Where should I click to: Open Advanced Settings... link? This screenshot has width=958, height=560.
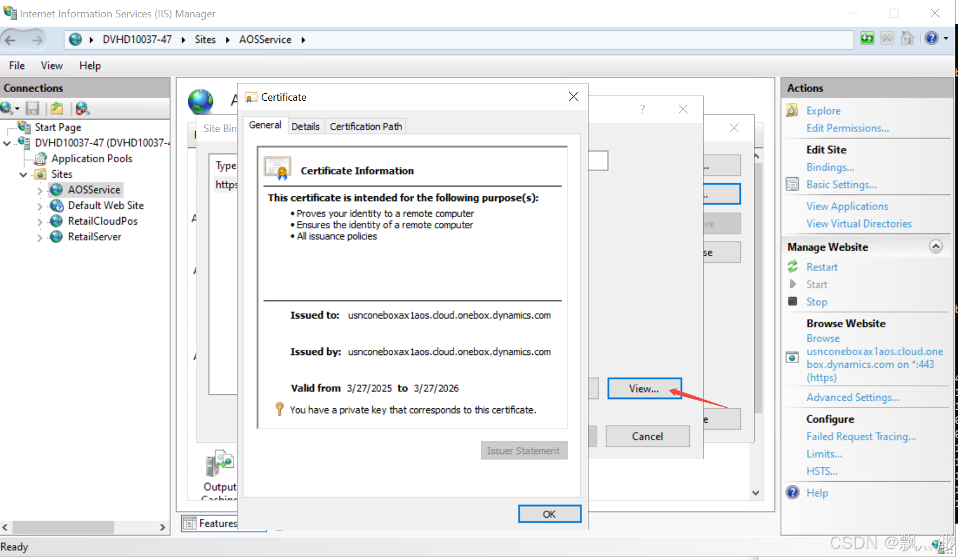click(853, 397)
